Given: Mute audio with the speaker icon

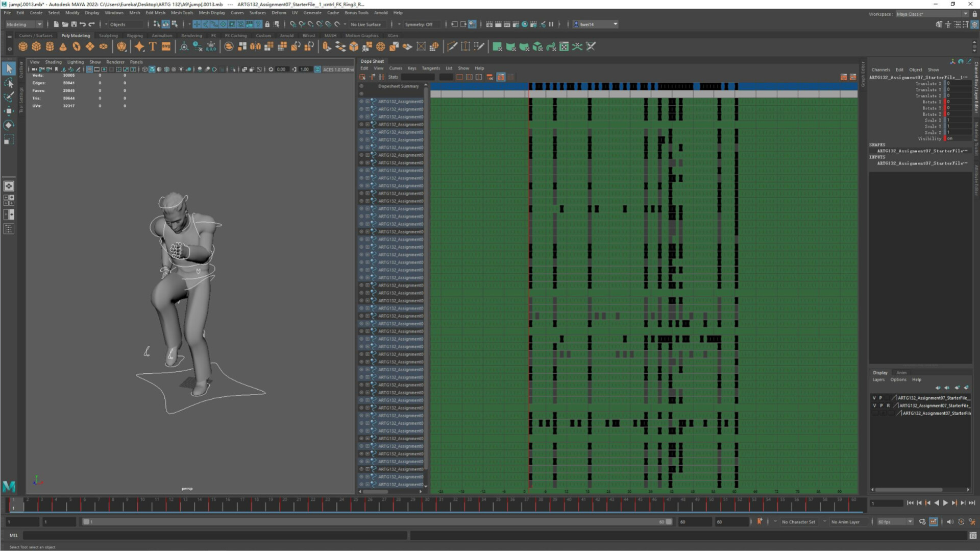Looking at the screenshot, I should pyautogui.click(x=950, y=521).
